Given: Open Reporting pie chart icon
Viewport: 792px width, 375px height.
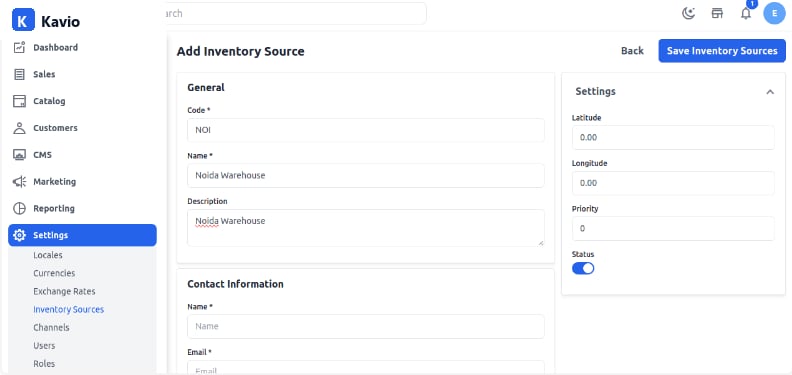Looking at the screenshot, I should tap(19, 208).
